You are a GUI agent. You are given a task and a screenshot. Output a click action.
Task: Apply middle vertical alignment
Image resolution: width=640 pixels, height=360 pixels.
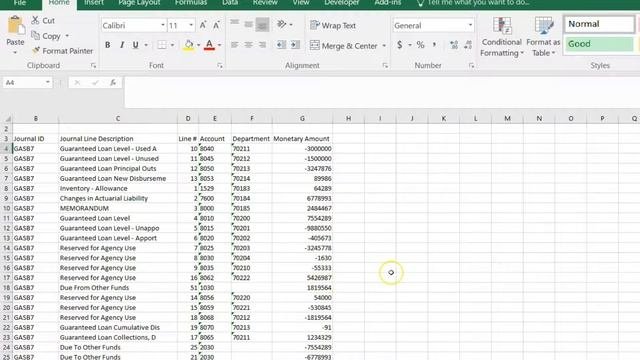249,24
